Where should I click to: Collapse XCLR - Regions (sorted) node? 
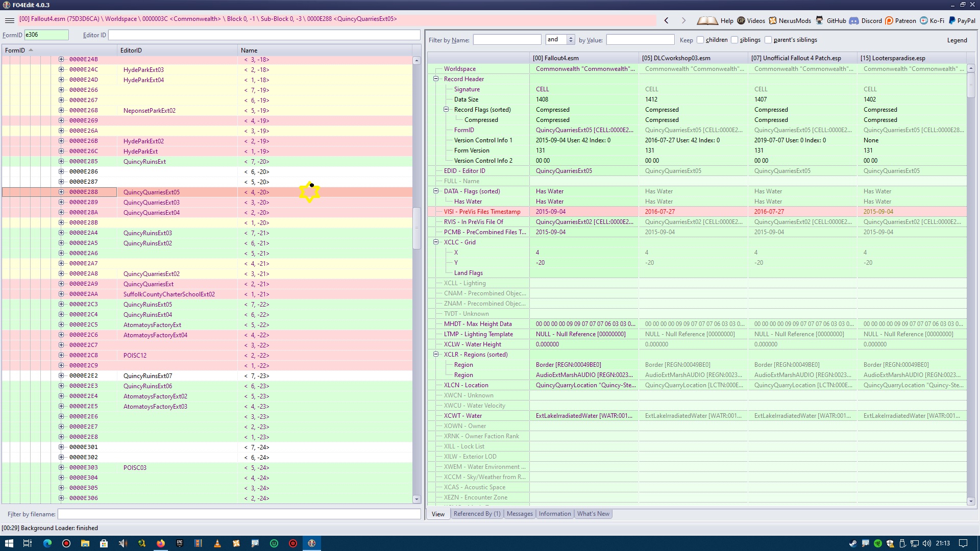(x=436, y=355)
